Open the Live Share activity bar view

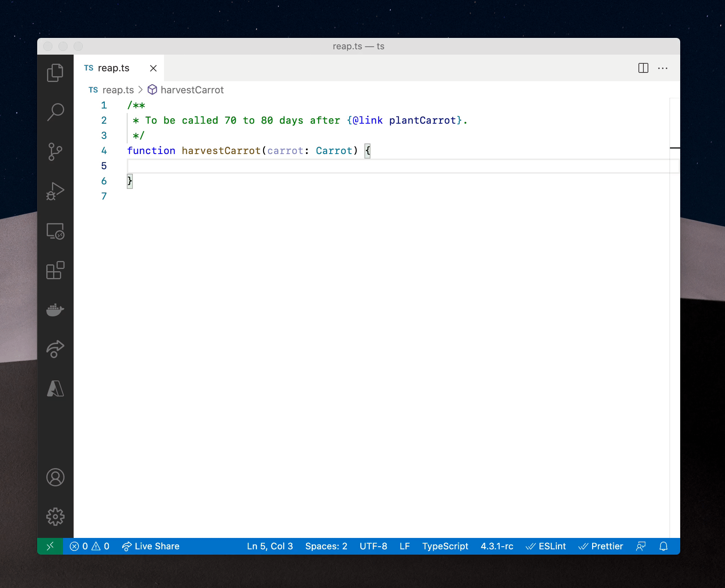point(55,349)
